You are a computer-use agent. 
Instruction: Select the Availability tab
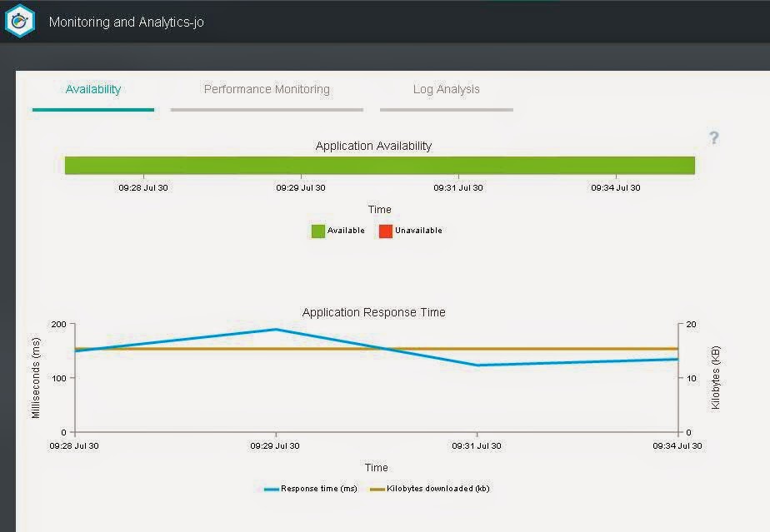pyautogui.click(x=93, y=89)
